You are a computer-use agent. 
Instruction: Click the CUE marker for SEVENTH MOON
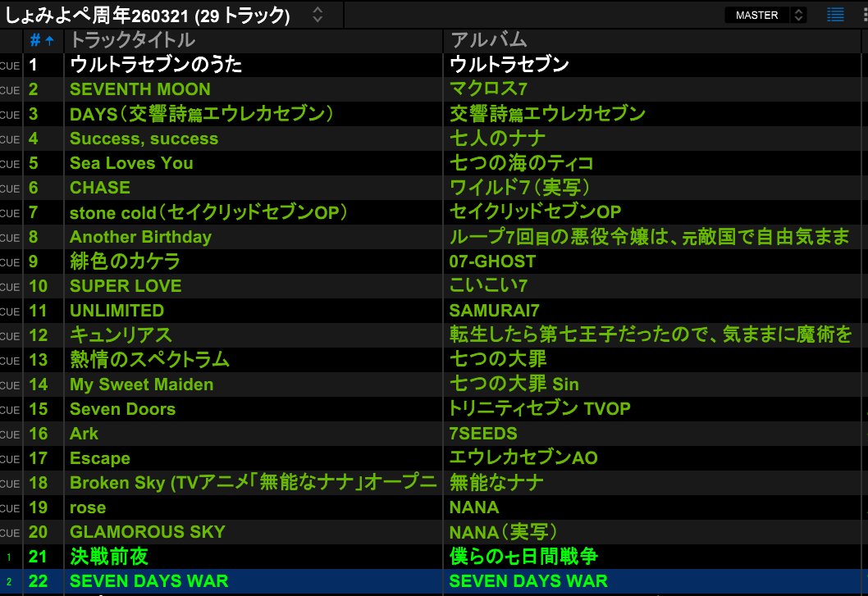[x=10, y=89]
